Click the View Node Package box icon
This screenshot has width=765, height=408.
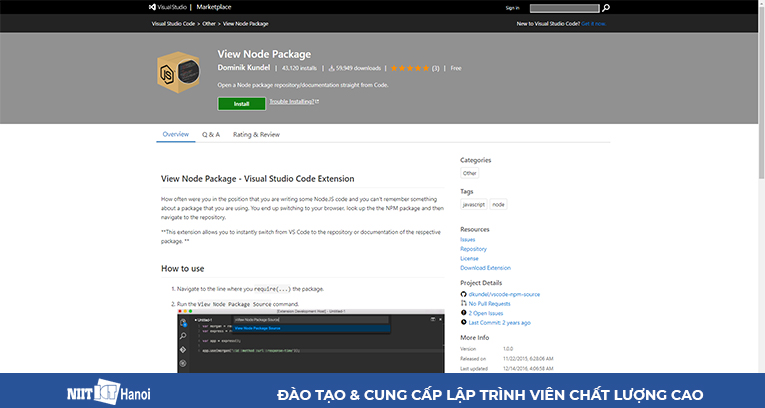point(179,72)
